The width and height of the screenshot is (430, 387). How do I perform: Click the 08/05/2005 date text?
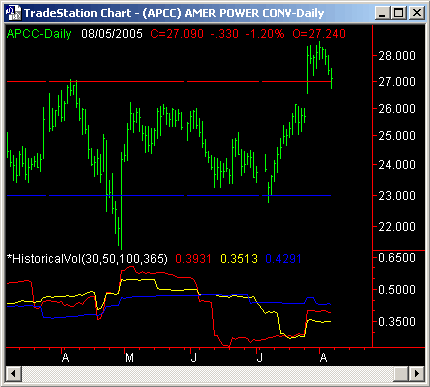pyautogui.click(x=112, y=34)
